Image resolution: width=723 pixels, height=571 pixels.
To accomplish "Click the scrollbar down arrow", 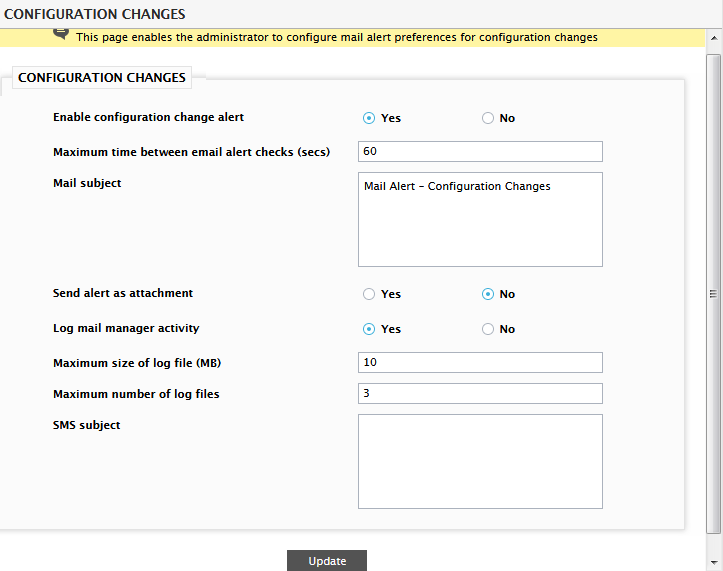I will tap(714, 563).
